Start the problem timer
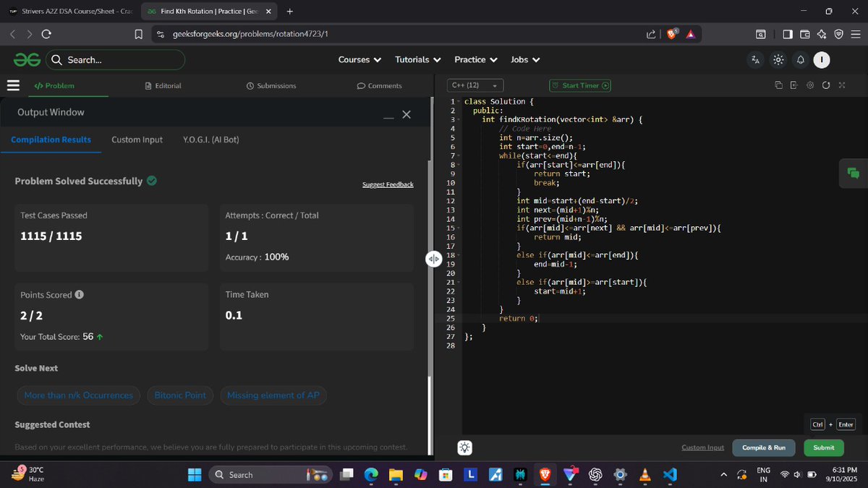 [579, 85]
